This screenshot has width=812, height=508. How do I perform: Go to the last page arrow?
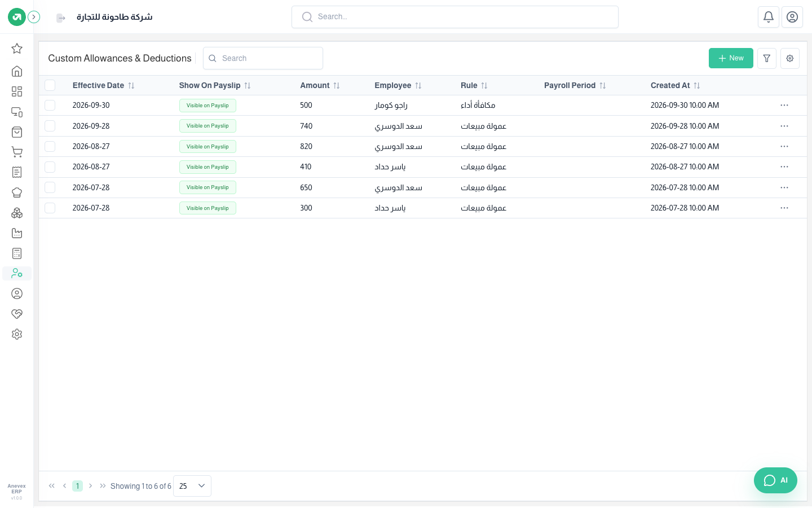(x=103, y=486)
